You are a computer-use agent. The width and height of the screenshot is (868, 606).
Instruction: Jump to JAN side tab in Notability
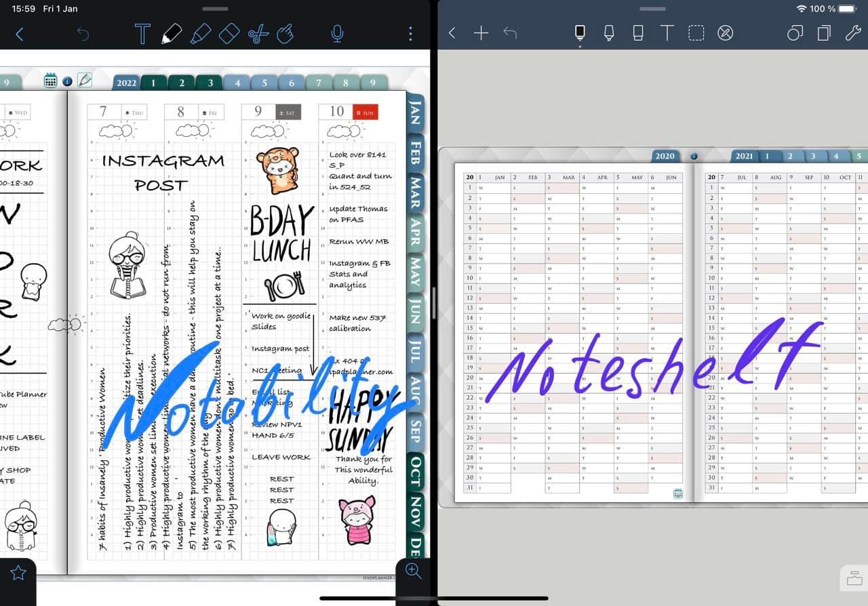click(x=415, y=113)
